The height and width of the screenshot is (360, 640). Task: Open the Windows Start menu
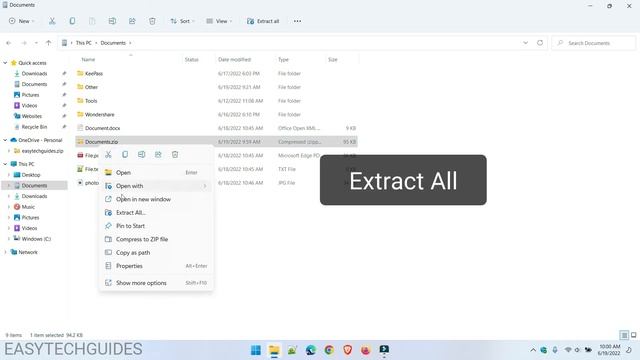pos(256,350)
